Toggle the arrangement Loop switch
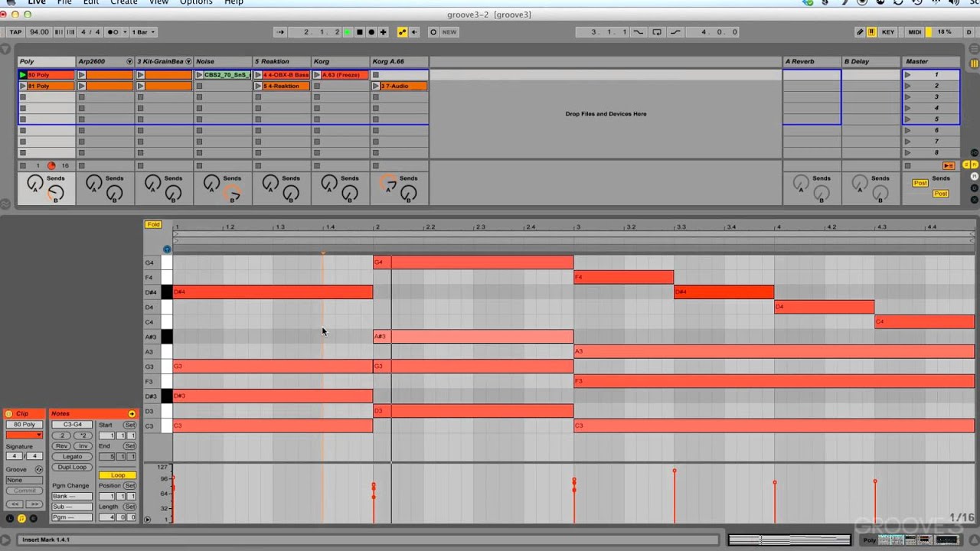 (x=657, y=32)
